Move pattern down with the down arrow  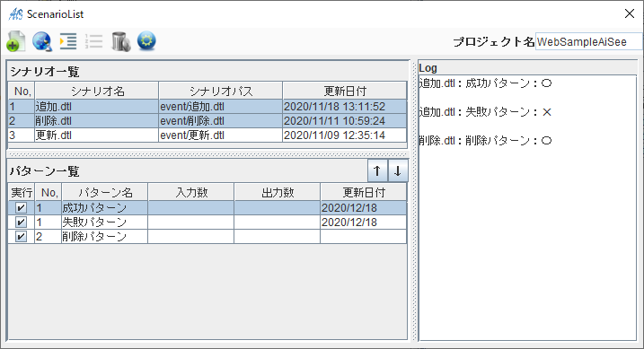(398, 170)
